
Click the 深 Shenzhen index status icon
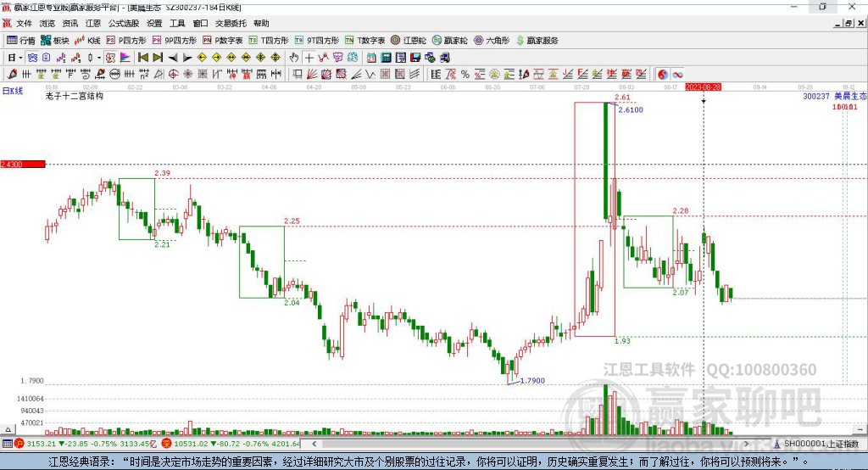click(166, 444)
